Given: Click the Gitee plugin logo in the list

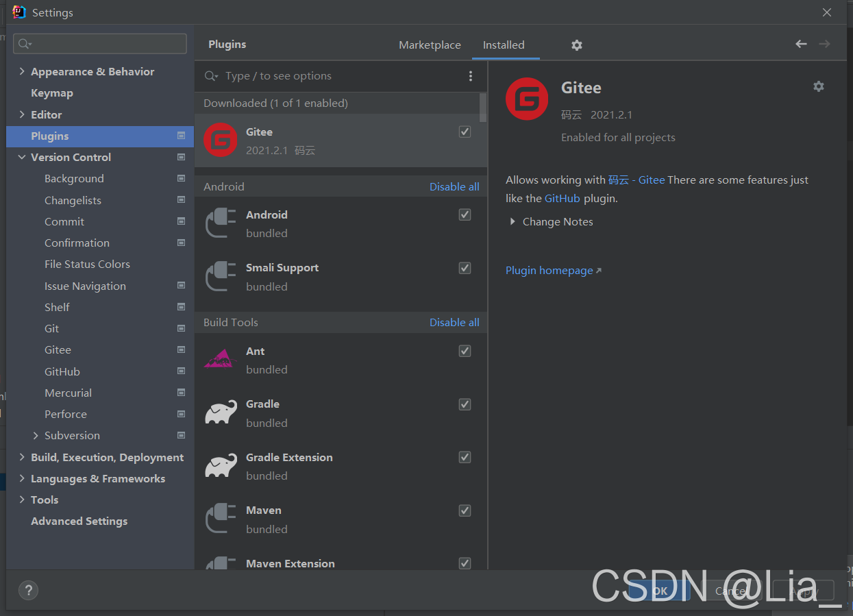Looking at the screenshot, I should click(x=221, y=140).
